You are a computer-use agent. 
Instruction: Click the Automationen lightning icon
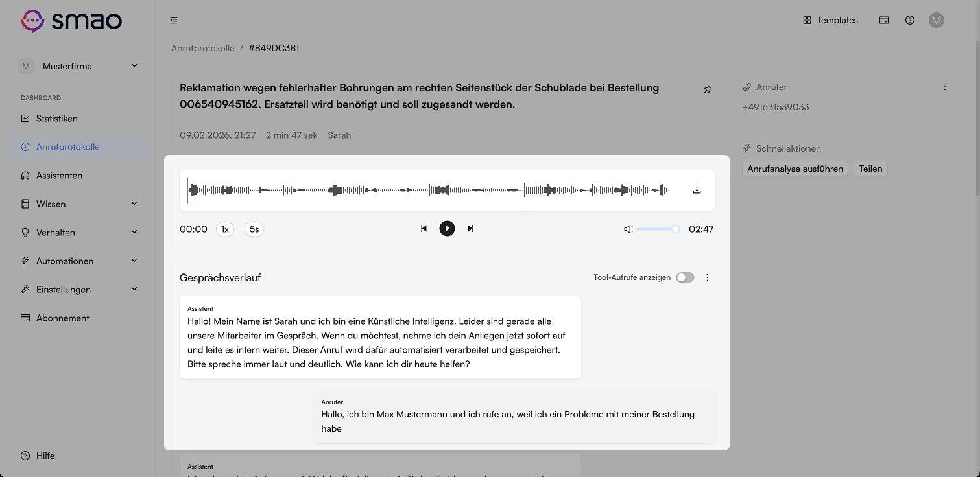click(25, 261)
